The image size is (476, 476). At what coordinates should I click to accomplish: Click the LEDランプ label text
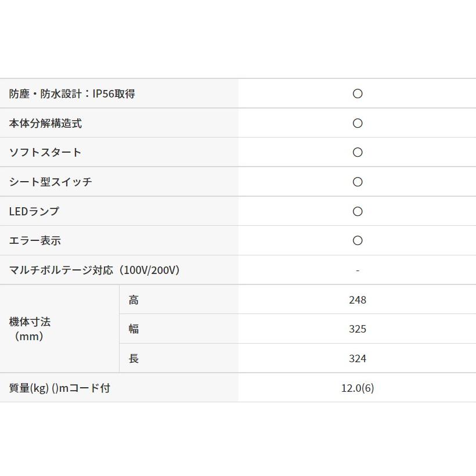(x=34, y=211)
